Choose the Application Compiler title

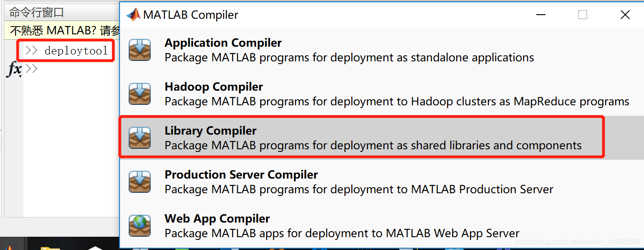click(x=223, y=43)
